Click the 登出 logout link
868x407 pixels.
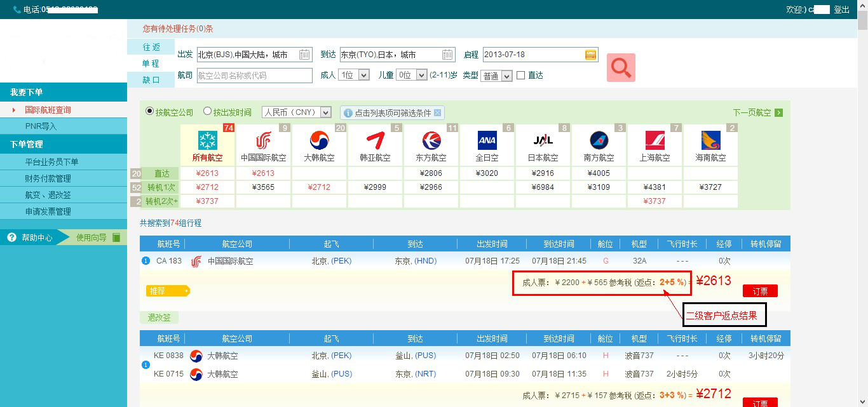(841, 10)
